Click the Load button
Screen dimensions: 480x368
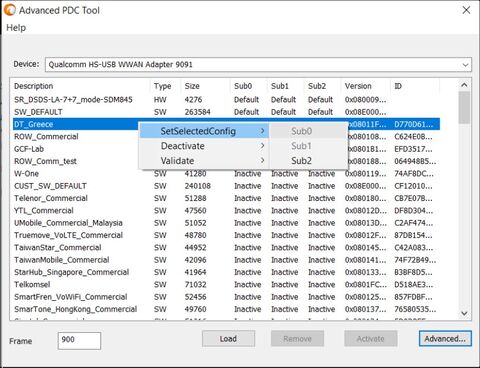[x=228, y=339]
